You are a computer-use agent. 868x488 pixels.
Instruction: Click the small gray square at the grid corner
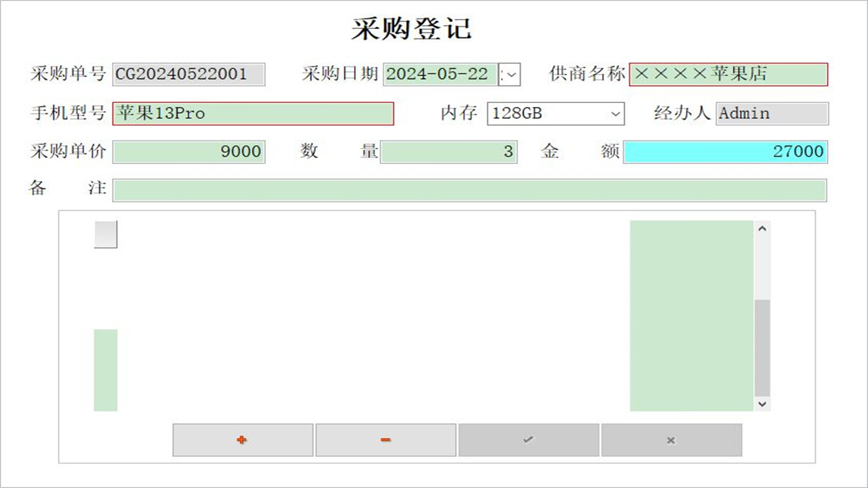tap(105, 234)
